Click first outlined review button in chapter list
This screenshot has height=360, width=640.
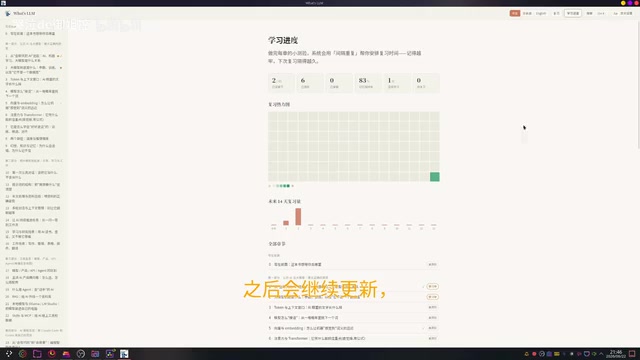tap(433, 287)
